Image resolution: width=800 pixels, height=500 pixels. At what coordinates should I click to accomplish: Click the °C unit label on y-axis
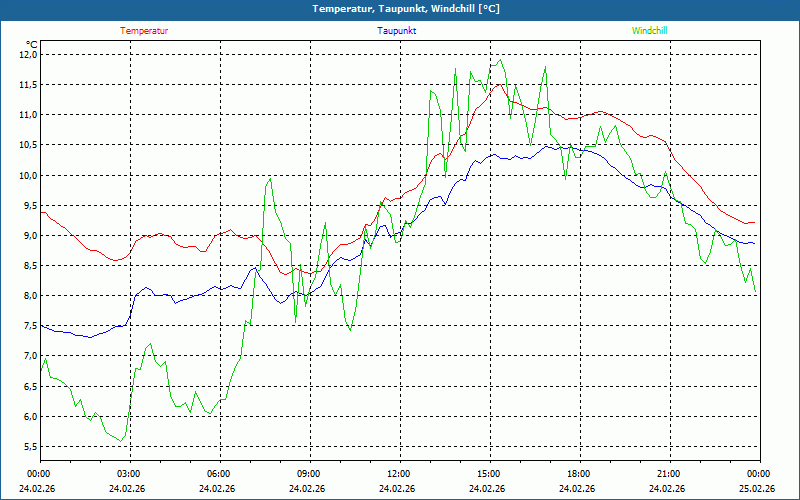31,44
